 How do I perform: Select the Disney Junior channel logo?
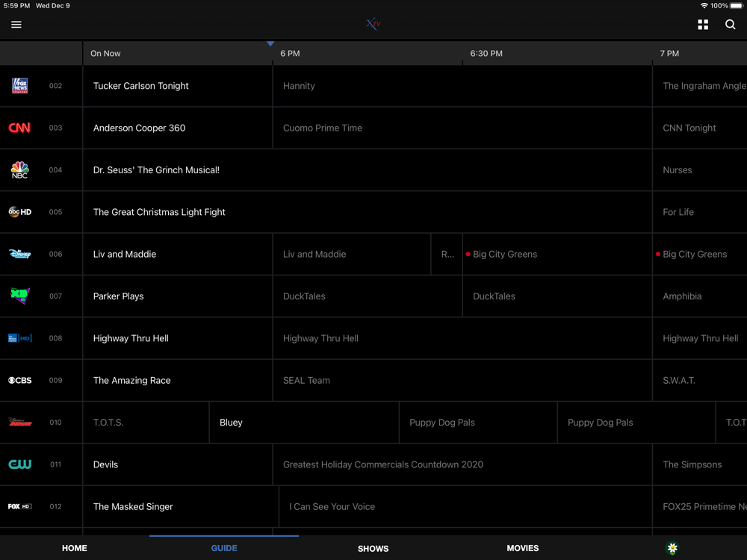(20, 422)
